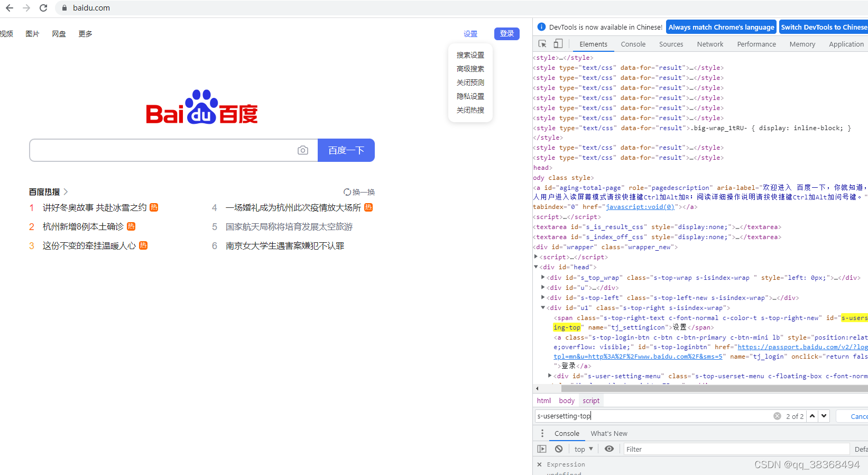Screen dimensions: 868x475
Task: Select 关闭热搜 from settings menu
Action: tap(470, 110)
